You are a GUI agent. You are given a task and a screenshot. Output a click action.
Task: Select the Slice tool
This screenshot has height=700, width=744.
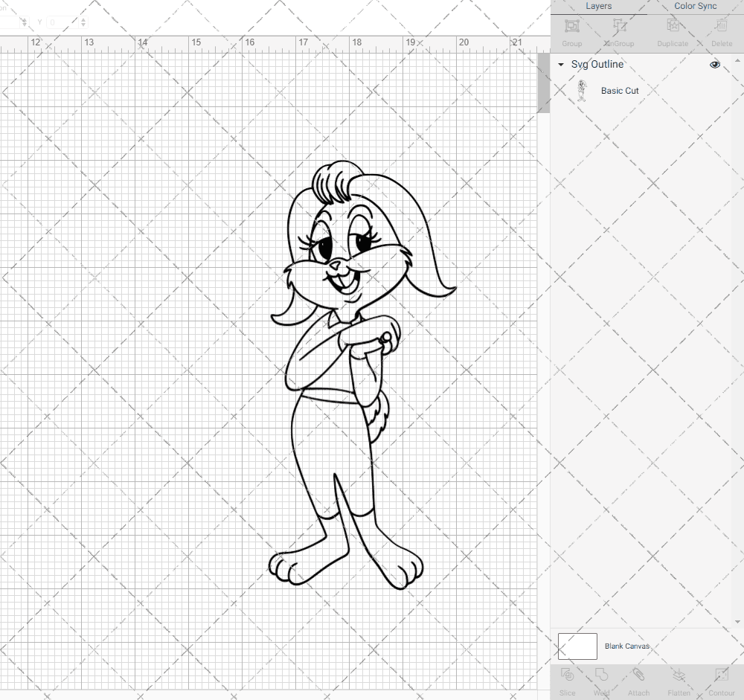coord(567,675)
